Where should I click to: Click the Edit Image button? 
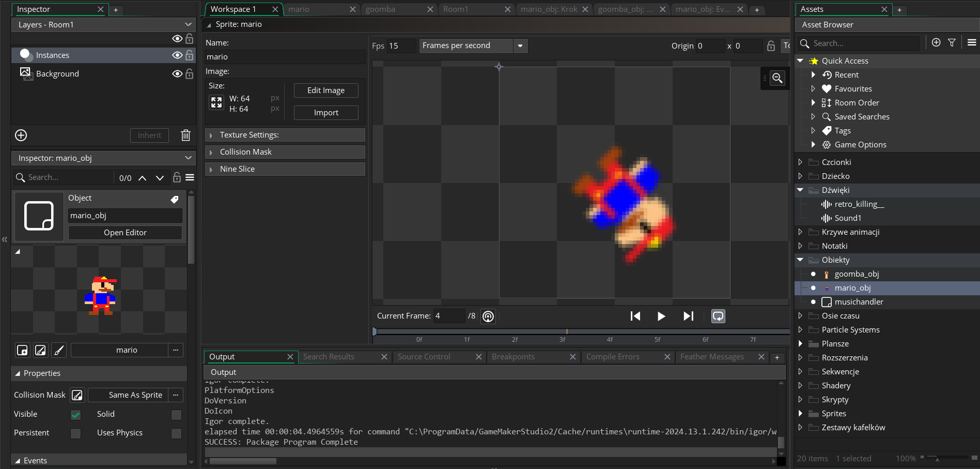[326, 90]
